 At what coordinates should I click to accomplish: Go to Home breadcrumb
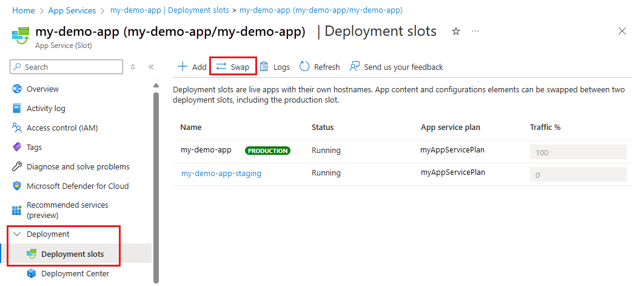point(24,10)
